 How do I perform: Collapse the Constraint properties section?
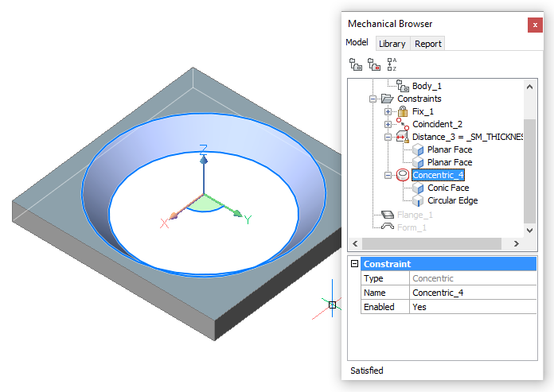coord(355,264)
